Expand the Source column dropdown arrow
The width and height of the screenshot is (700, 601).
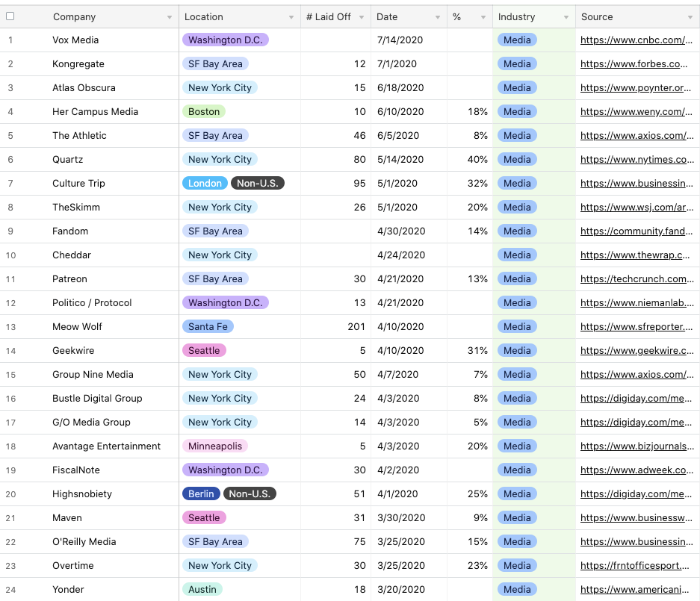(x=690, y=17)
